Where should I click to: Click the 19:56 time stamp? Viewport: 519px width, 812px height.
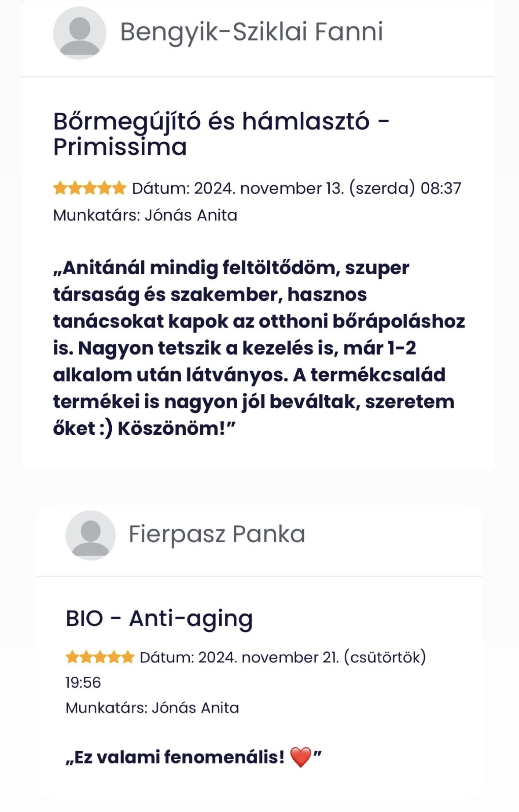coord(83,683)
